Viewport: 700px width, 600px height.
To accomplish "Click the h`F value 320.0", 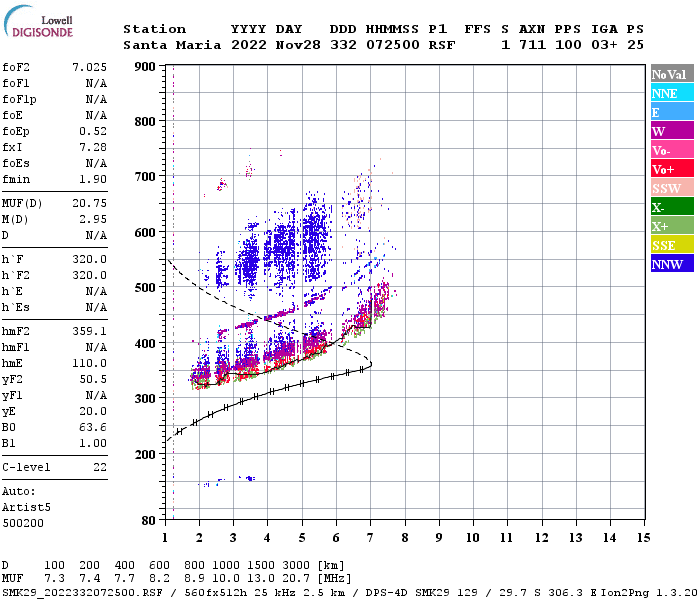I will coord(89,259).
